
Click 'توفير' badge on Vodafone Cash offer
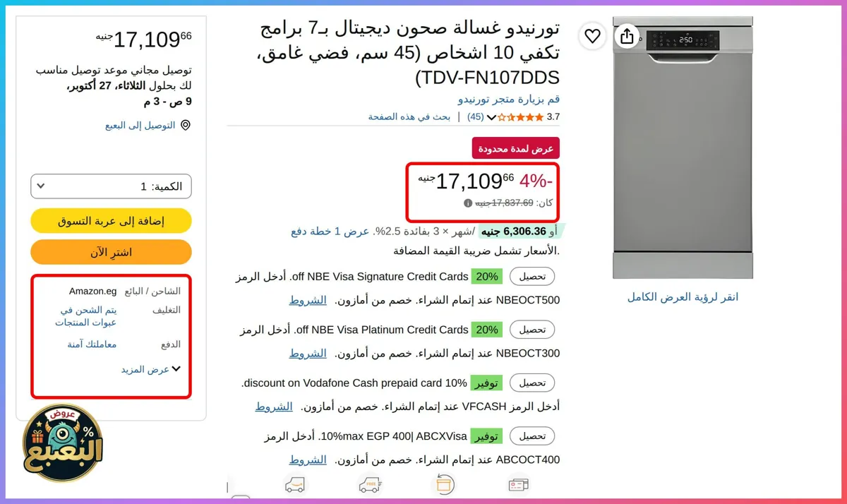[x=487, y=383]
